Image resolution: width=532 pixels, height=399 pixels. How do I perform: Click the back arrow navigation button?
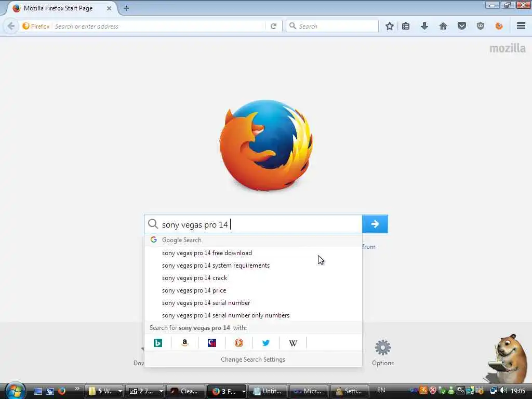11,26
